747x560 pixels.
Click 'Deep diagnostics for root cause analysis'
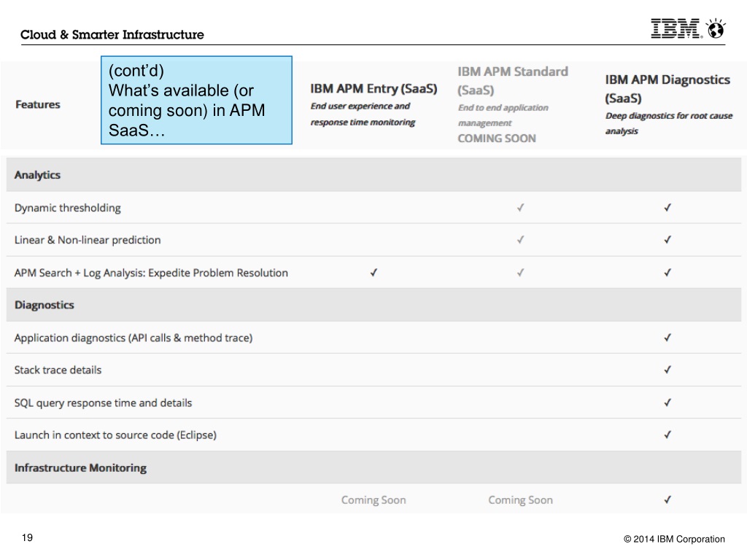(669, 122)
